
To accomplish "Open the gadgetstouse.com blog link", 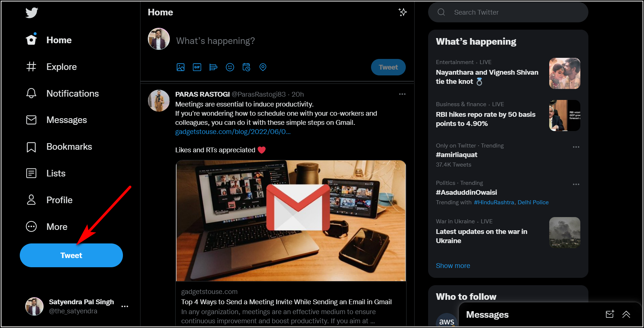I will pyautogui.click(x=233, y=132).
